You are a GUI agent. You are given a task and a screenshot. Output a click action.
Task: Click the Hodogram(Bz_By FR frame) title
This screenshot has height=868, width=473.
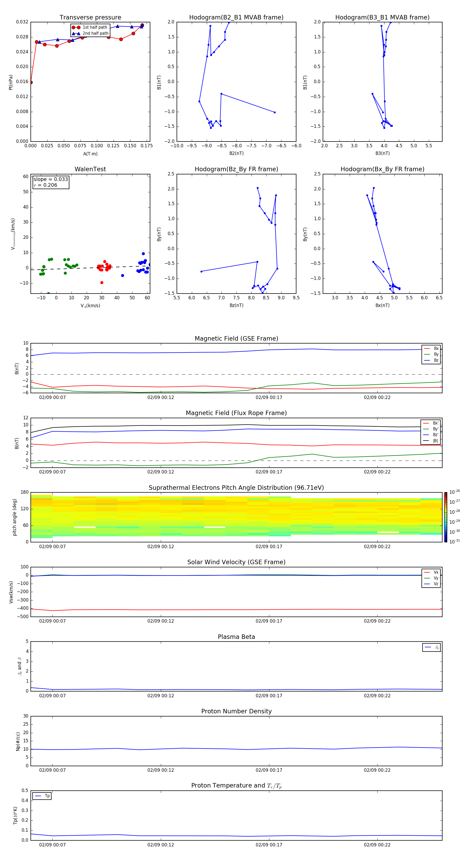point(236,169)
